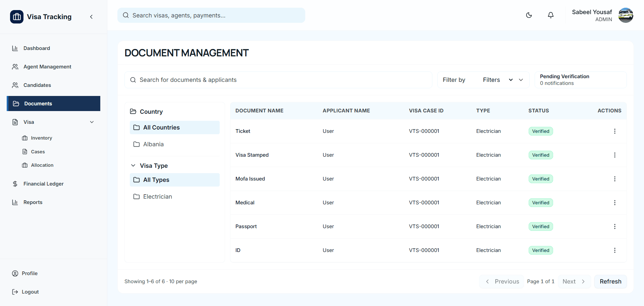
Task: Open Pending Verification notifications
Action: pyautogui.click(x=581, y=80)
